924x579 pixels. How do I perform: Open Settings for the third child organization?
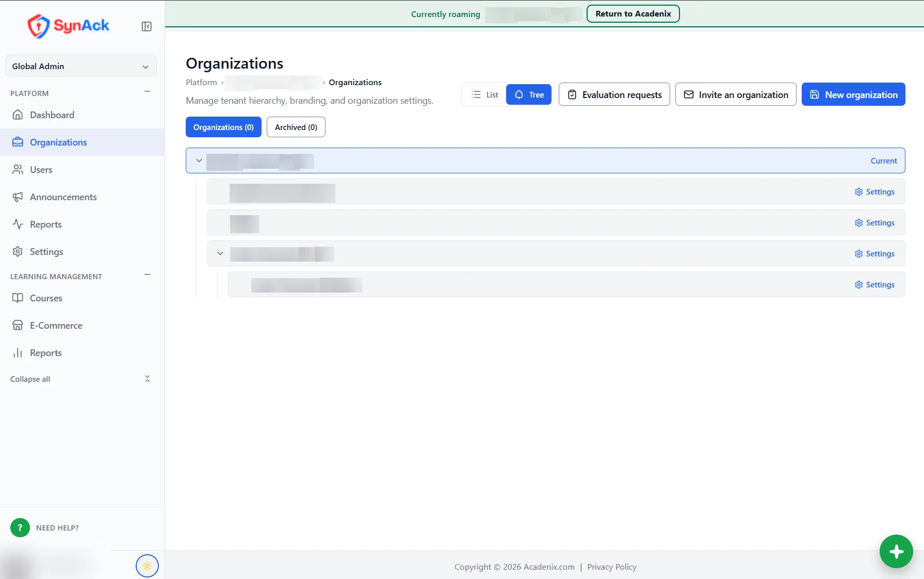coord(874,253)
